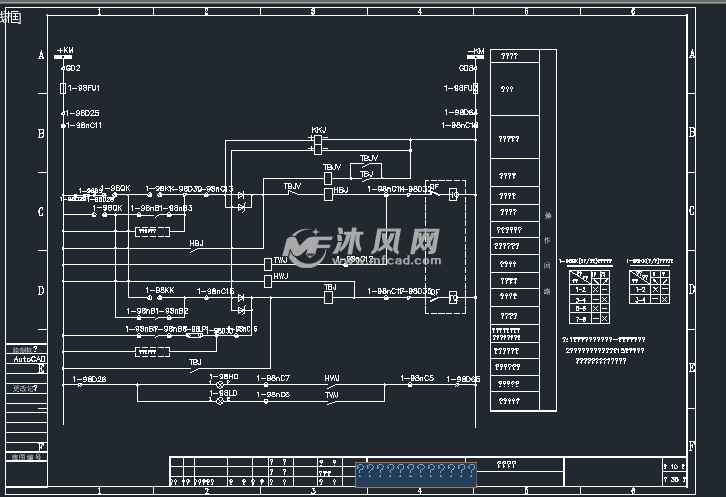Click the 1-98D25 terminal label
This screenshot has width=726, height=497.
82,113
